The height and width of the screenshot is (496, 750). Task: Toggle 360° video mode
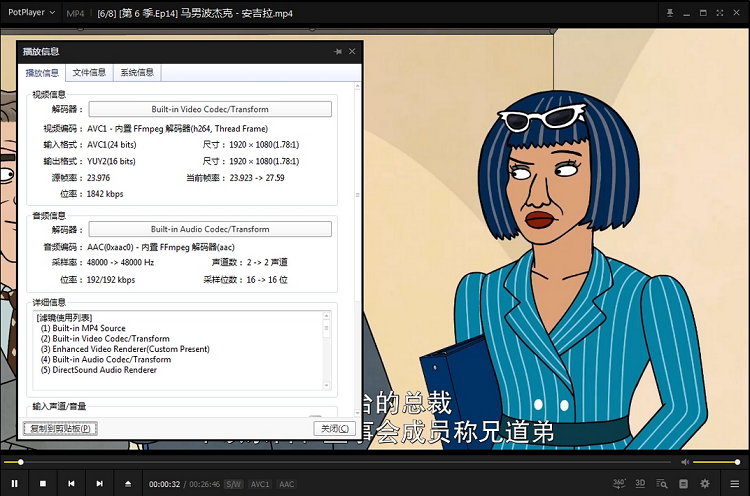click(619, 483)
